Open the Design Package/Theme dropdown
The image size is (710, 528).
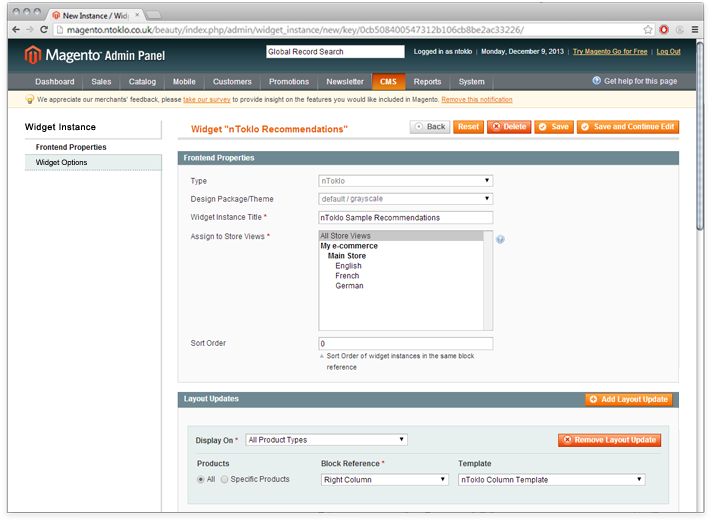(x=405, y=199)
